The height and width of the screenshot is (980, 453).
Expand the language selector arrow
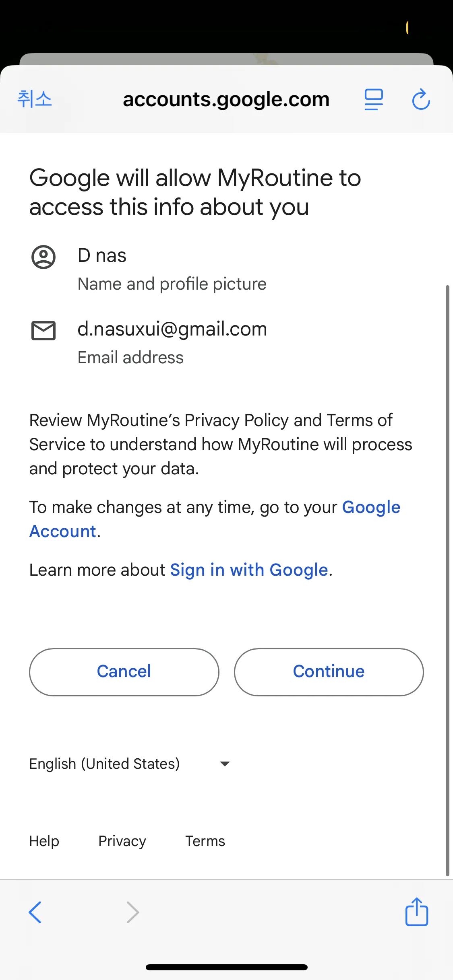click(x=225, y=764)
